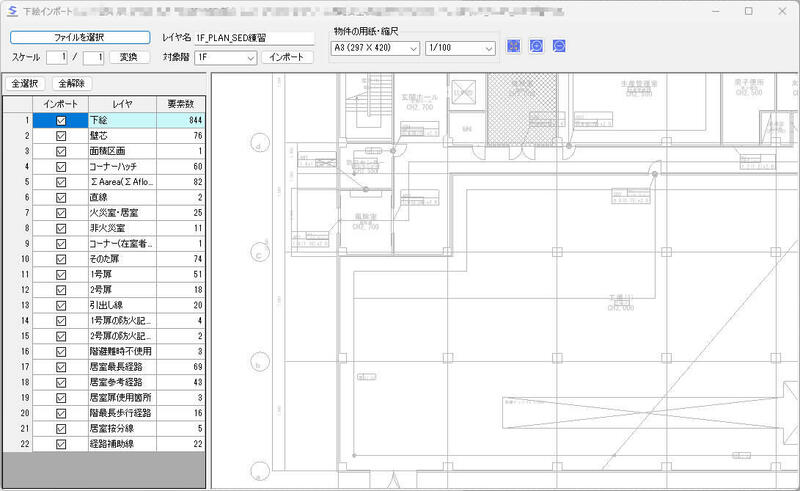Click element count 74 for その他扉
This screenshot has width=800, height=491.
point(181,259)
